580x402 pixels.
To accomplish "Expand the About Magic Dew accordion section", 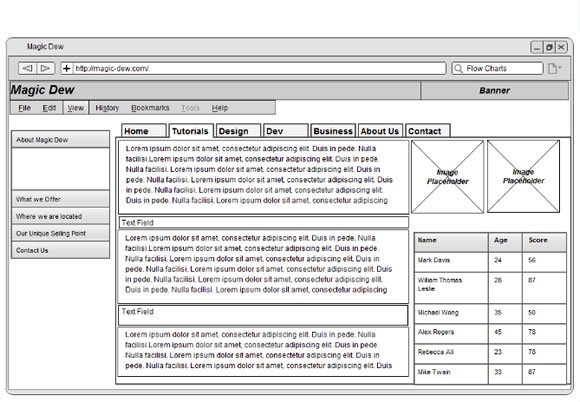I will (61, 140).
